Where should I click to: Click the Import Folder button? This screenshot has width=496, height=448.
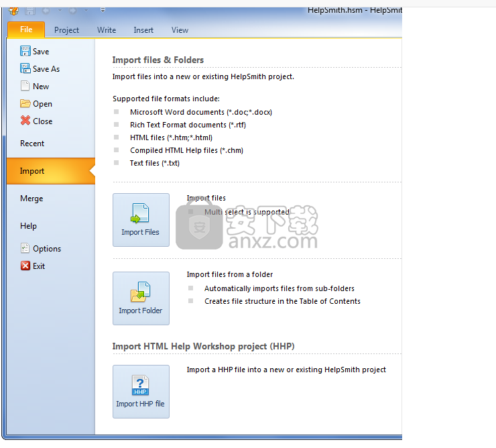tap(141, 298)
